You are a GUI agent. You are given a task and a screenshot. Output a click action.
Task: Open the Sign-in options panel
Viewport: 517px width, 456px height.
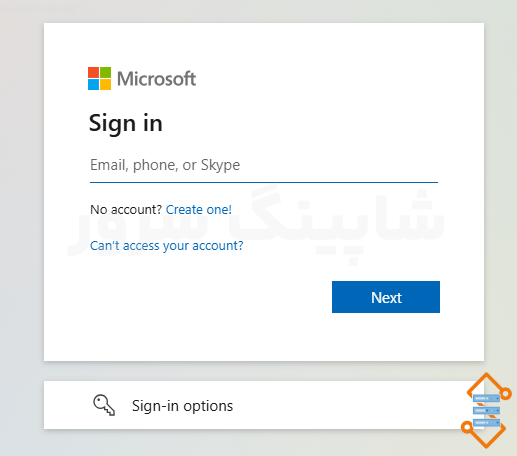[x=264, y=405]
